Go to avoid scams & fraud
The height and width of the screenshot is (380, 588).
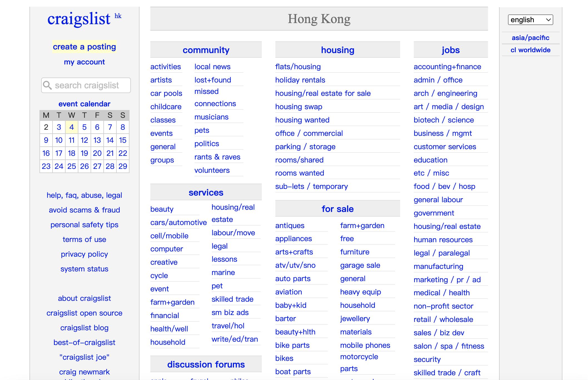(84, 210)
